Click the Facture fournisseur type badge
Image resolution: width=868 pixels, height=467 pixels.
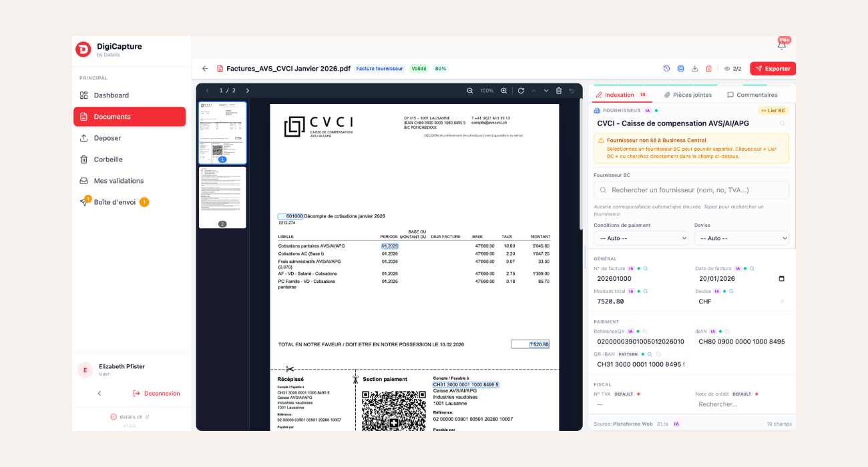(379, 69)
